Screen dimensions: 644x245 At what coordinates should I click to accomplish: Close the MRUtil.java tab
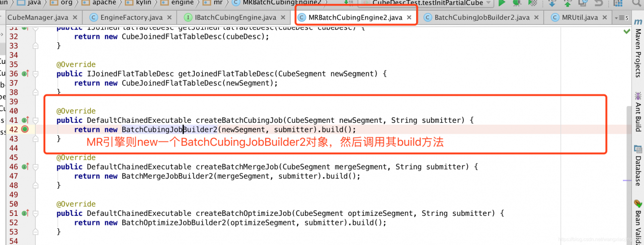pyautogui.click(x=605, y=18)
